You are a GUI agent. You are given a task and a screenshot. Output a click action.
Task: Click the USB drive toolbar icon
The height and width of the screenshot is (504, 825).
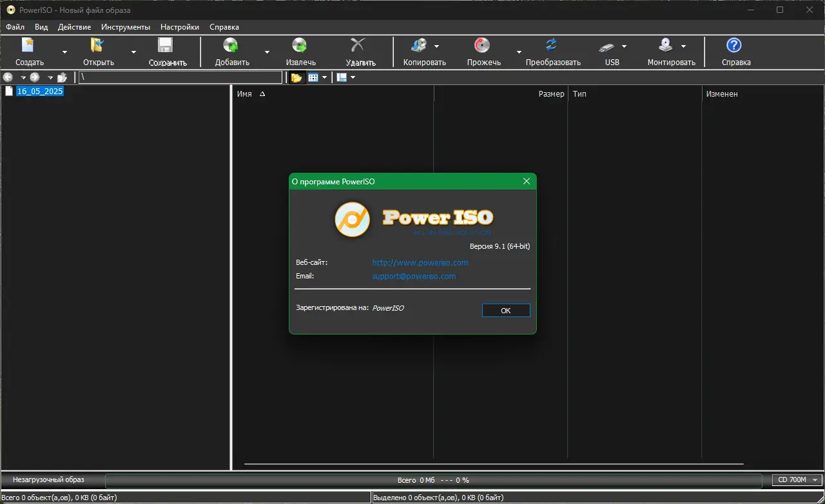click(x=607, y=46)
